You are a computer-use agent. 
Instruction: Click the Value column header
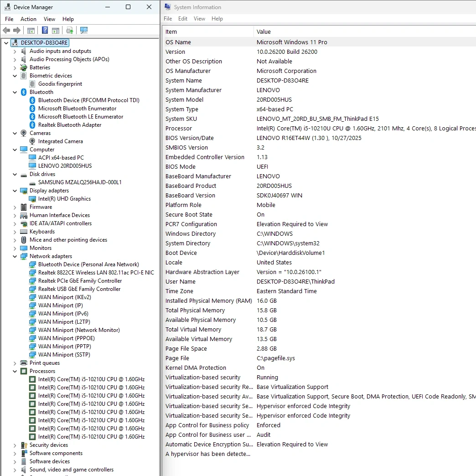[x=264, y=32]
